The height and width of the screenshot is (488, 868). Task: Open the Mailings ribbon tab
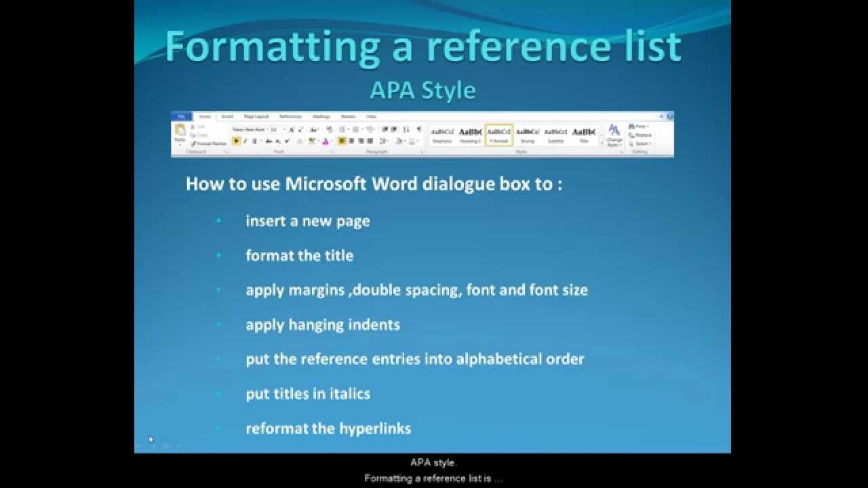(321, 117)
